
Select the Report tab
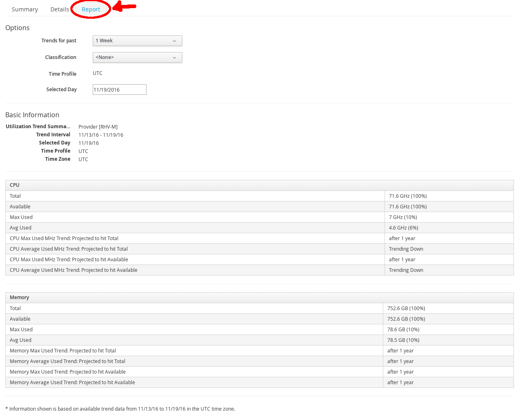click(x=91, y=9)
